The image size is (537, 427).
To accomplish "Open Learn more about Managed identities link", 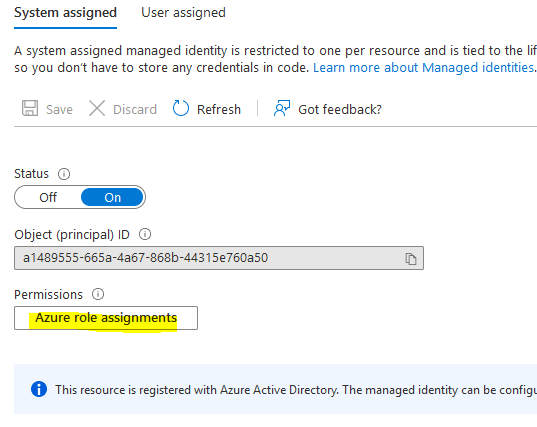I will (424, 67).
